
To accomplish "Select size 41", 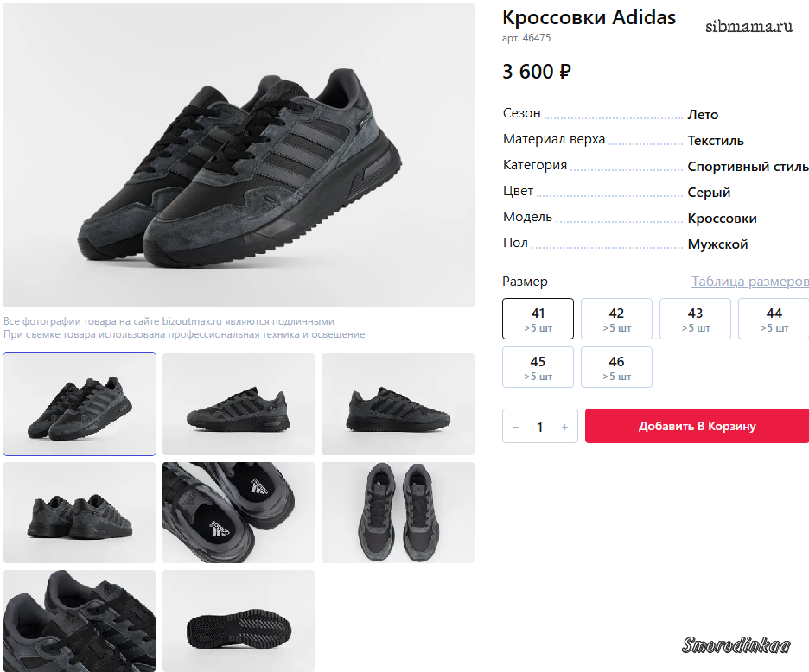I will (538, 319).
